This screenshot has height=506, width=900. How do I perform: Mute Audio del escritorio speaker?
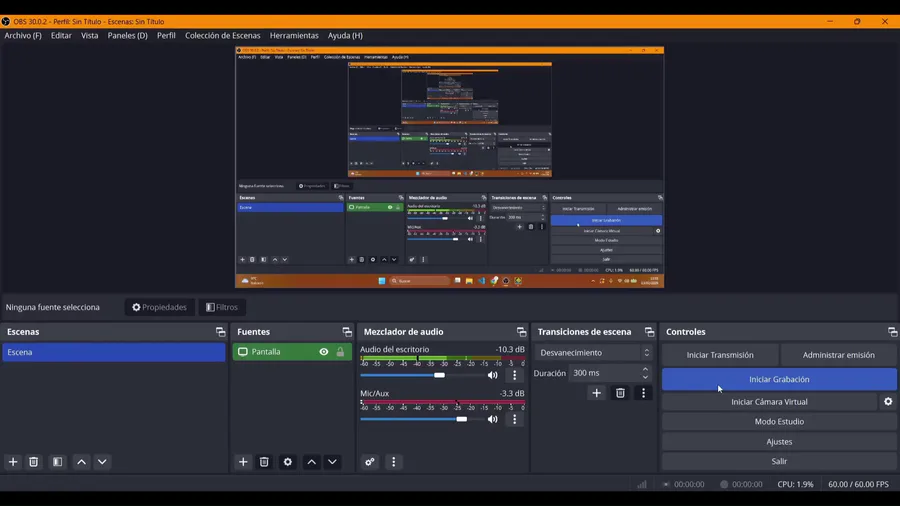click(x=492, y=375)
